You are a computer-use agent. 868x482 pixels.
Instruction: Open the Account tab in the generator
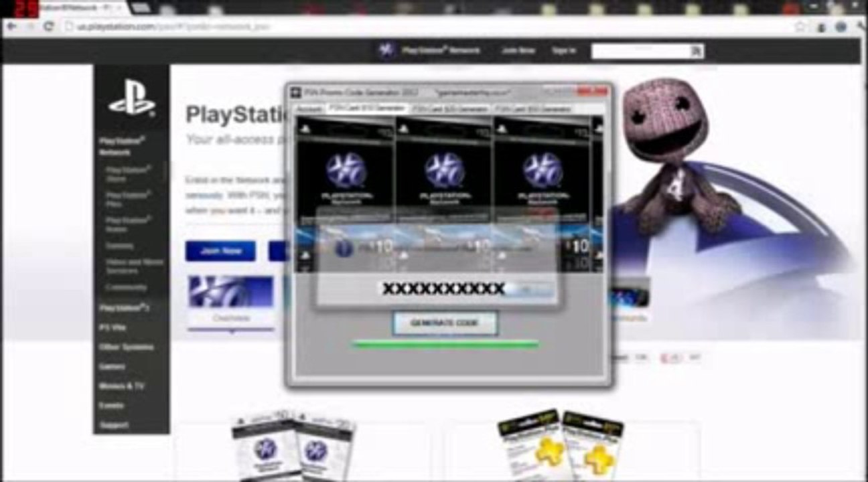click(310, 108)
